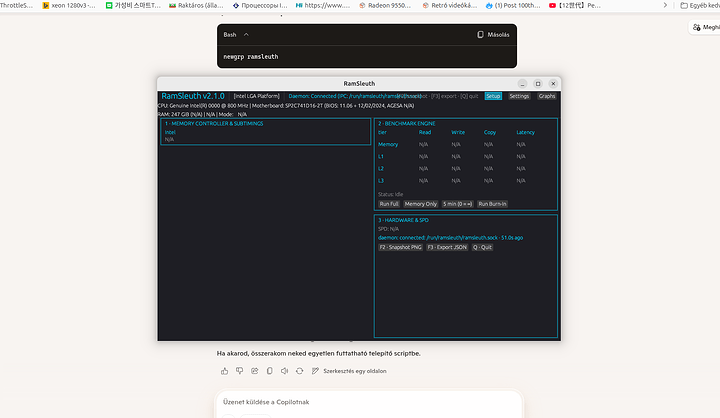
Task: Click the [Intel LGA Platform] label
Action: [x=256, y=96]
